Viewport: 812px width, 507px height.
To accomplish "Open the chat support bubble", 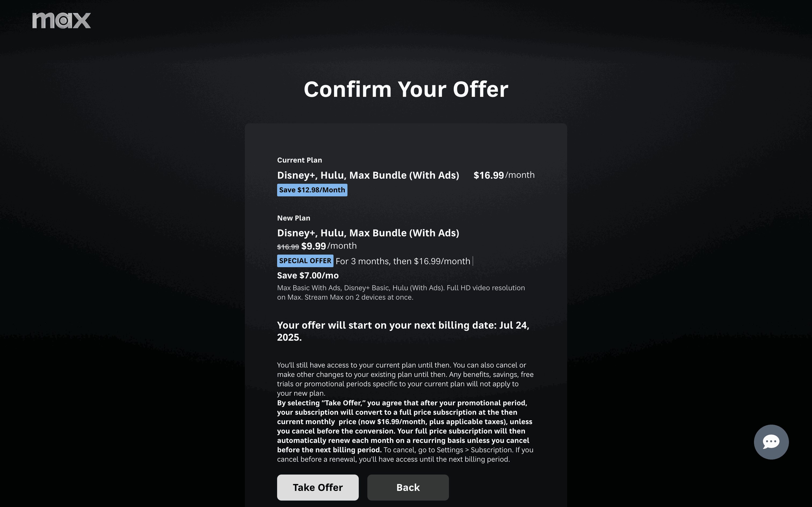I will pyautogui.click(x=771, y=442).
